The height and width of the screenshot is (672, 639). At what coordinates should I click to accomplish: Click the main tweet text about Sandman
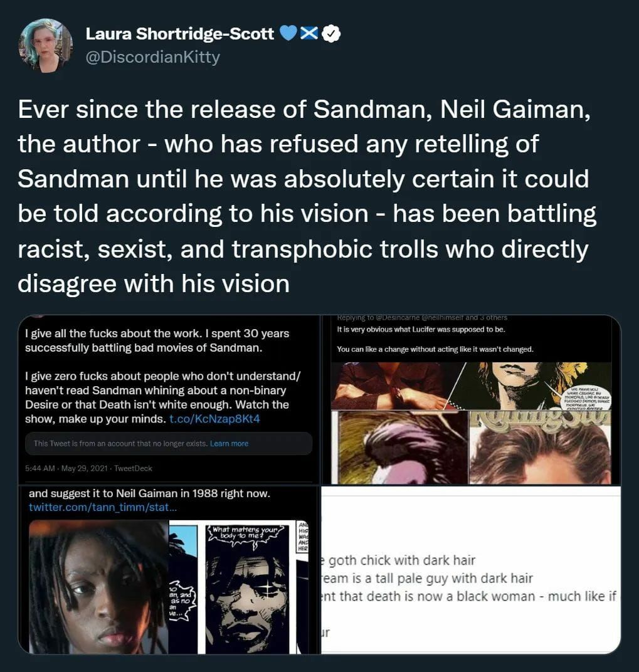point(307,196)
